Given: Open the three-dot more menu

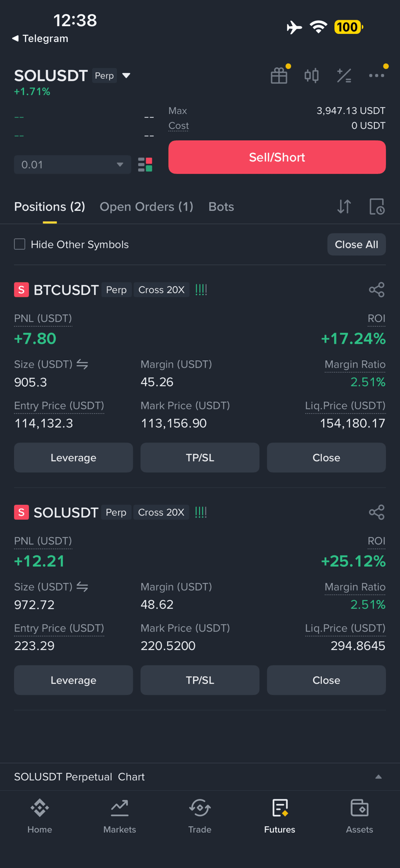Looking at the screenshot, I should click(x=377, y=75).
